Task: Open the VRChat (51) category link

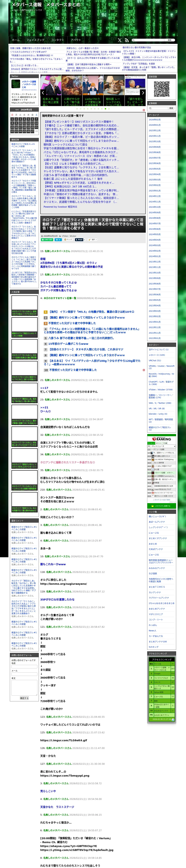Action: coord(155,361)
